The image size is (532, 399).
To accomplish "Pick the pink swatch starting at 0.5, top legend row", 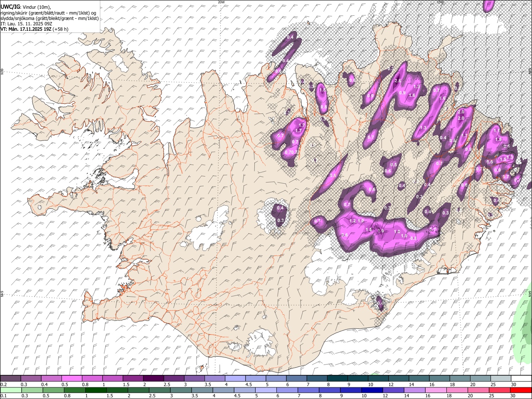I will pyautogui.click(x=71, y=379).
